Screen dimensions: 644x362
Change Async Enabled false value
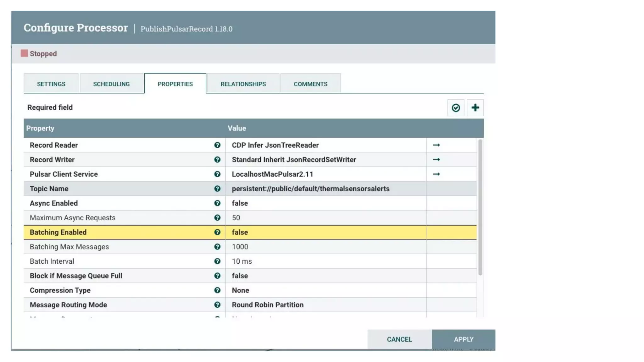tap(326, 203)
